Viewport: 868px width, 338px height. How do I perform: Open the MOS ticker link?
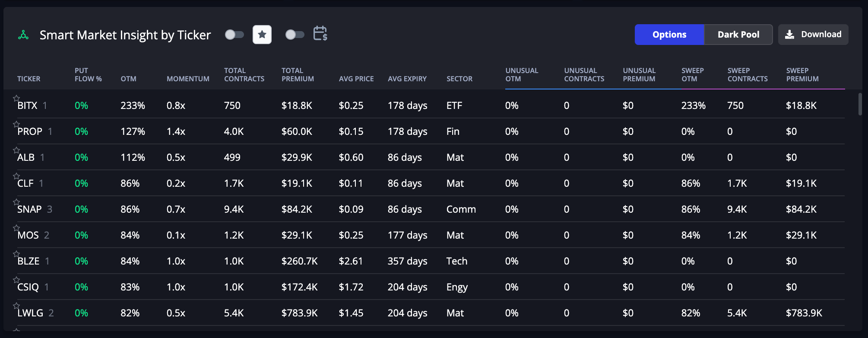click(x=28, y=235)
